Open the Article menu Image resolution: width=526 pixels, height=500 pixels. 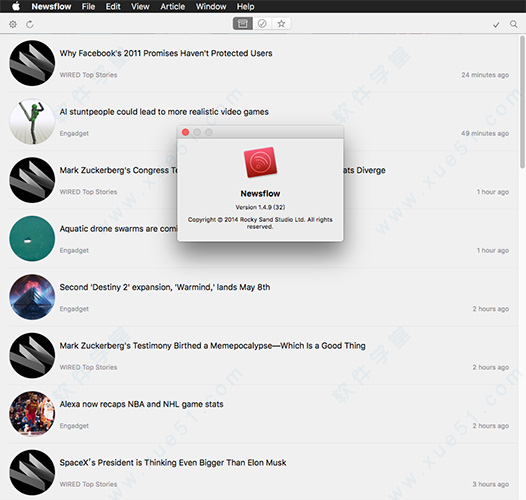(172, 6)
